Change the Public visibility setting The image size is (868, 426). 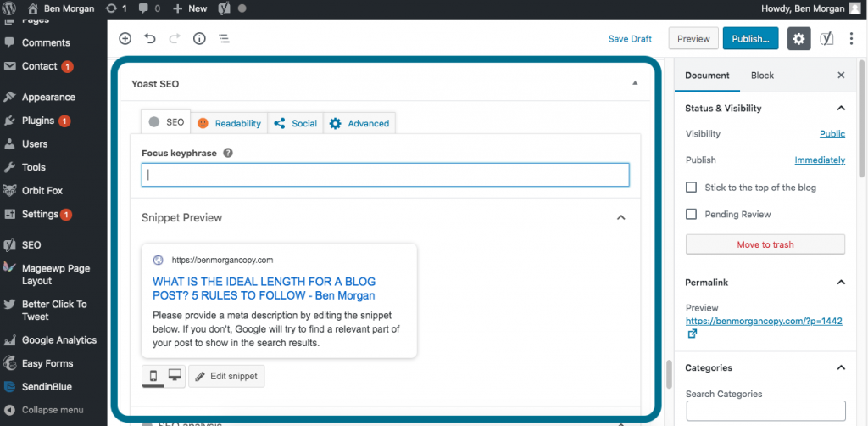832,134
